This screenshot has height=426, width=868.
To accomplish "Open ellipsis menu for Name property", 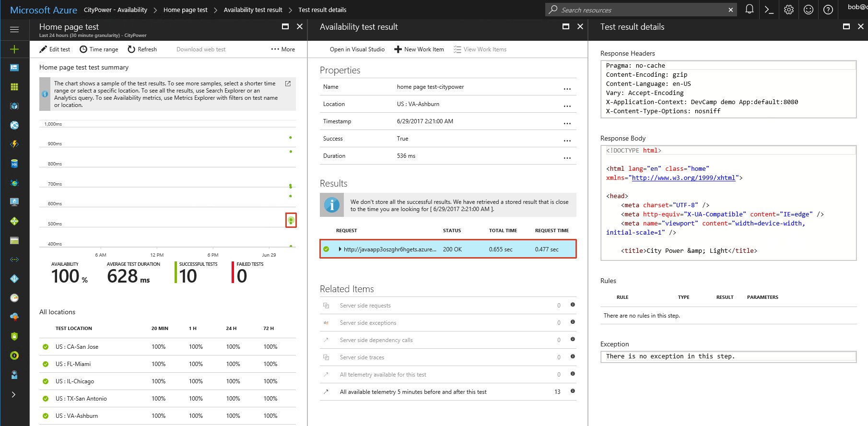I will (x=567, y=89).
